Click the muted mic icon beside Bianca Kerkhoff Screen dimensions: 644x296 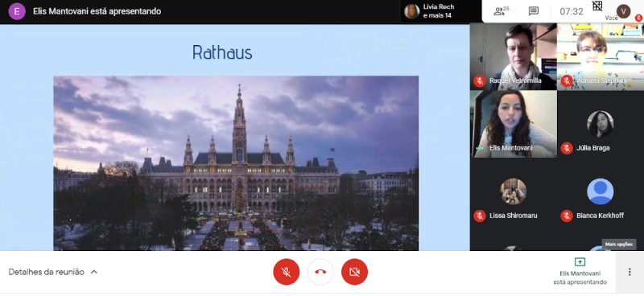point(567,216)
